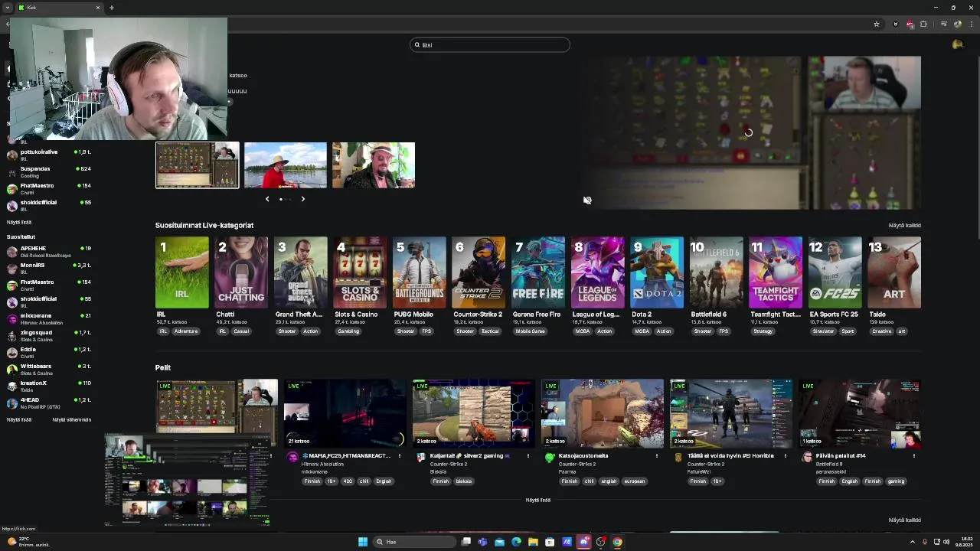Click 'Näytä kaikki' at the page bottom right
Viewport: 980px width, 551px height.
point(904,520)
